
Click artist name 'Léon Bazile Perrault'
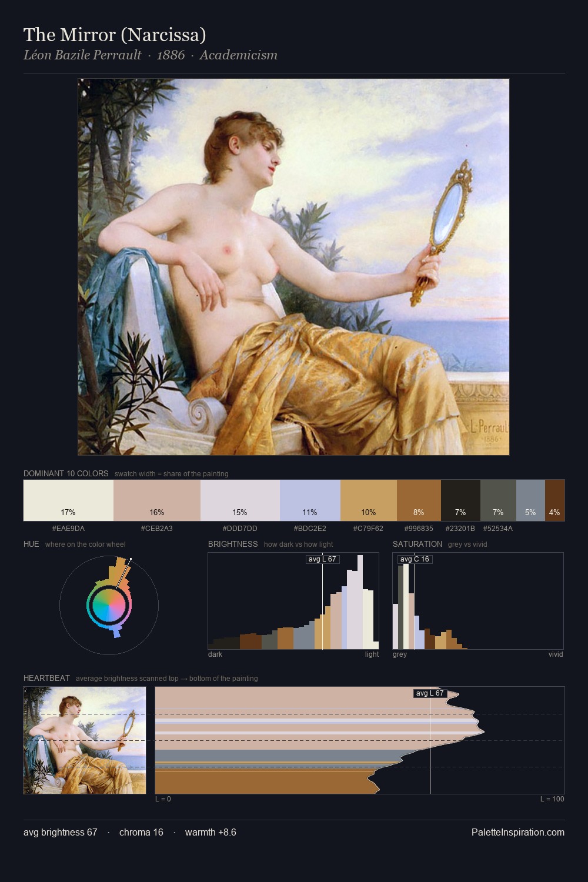(x=82, y=55)
